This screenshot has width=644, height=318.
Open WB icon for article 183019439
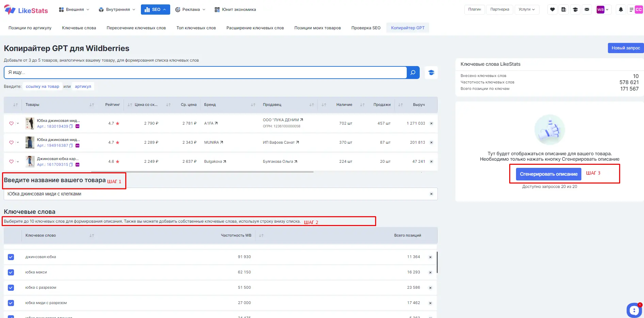point(78,126)
